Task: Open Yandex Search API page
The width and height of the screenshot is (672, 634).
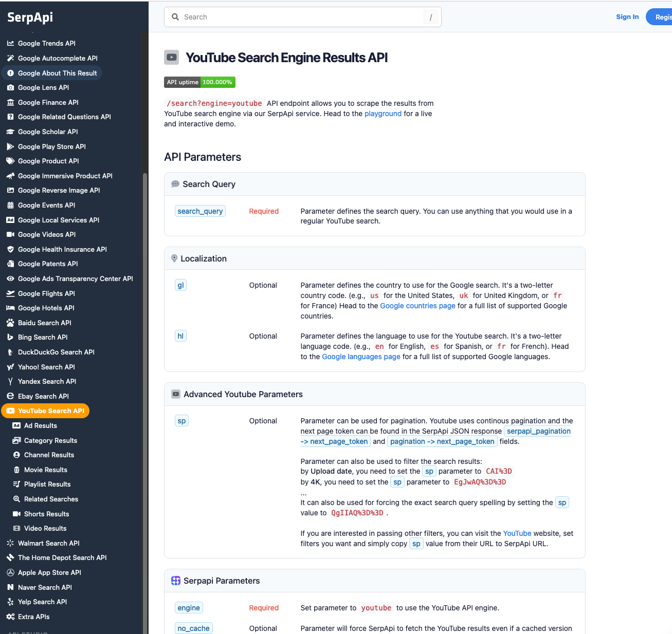Action: 47,382
